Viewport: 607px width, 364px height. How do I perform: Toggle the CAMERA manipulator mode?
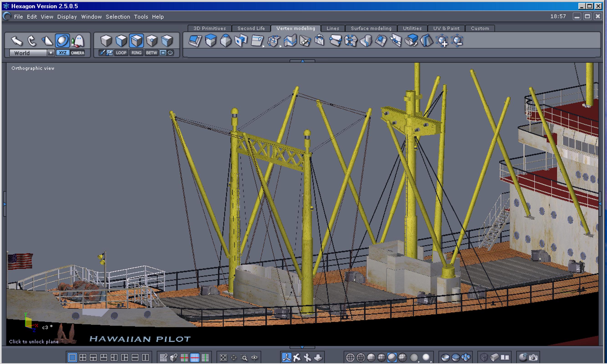[77, 53]
